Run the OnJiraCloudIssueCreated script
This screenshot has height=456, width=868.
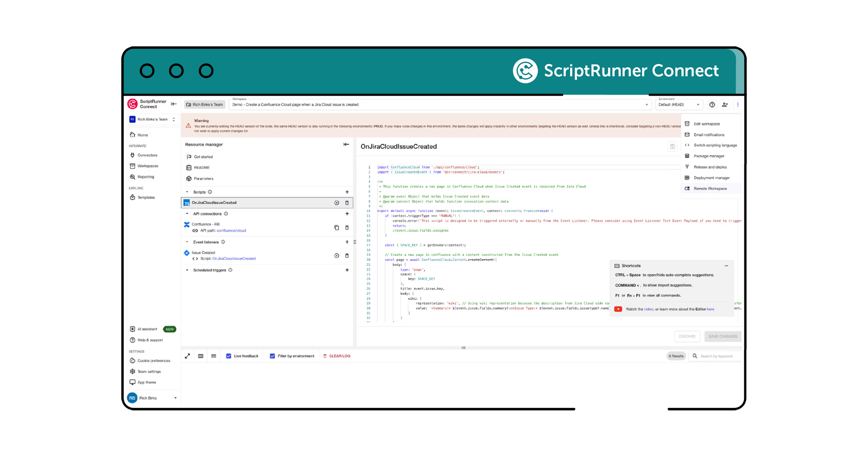point(336,203)
